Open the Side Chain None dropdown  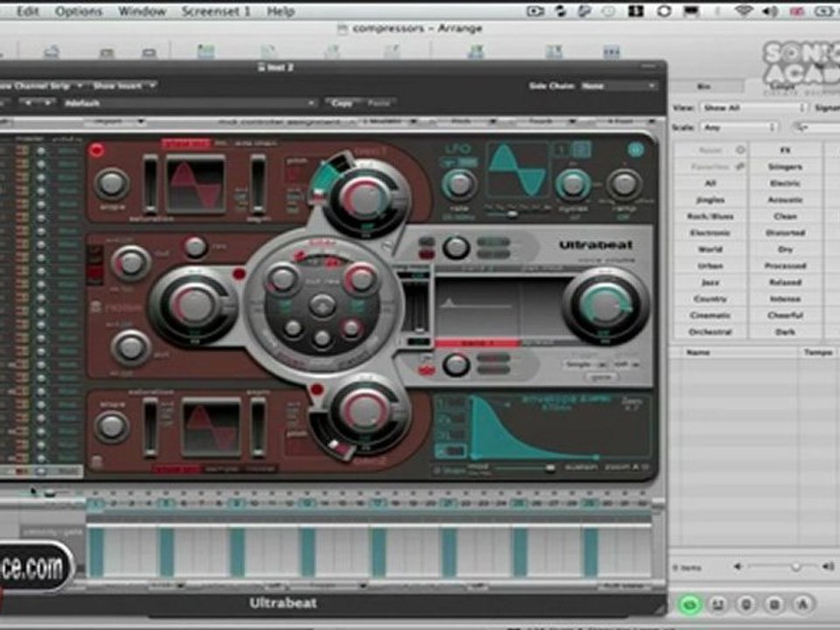point(619,86)
